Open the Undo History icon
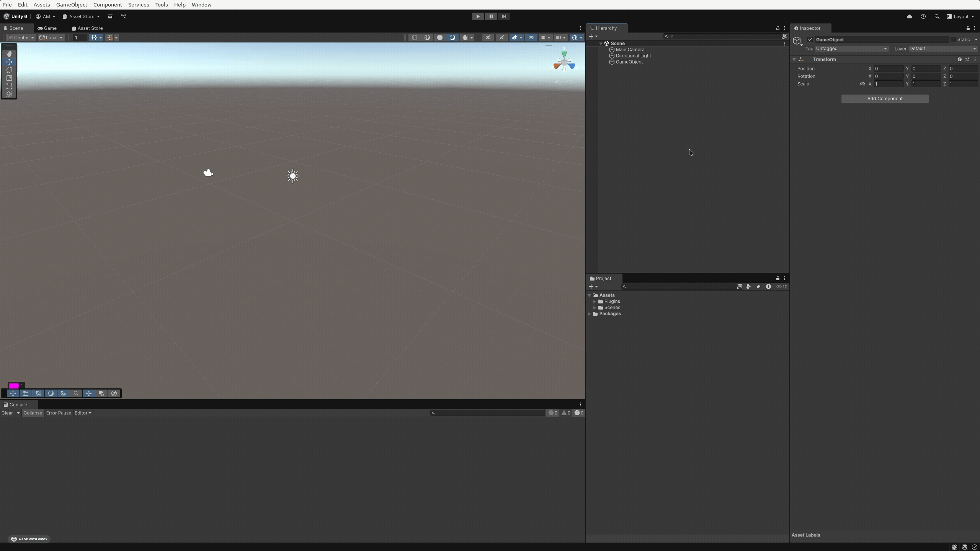The height and width of the screenshot is (551, 980). pyautogui.click(x=923, y=16)
